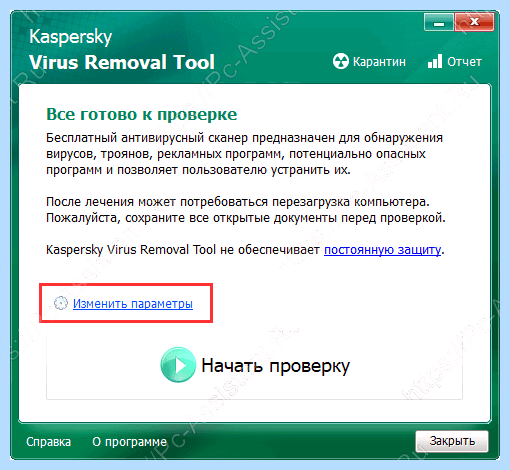The image size is (510, 470).
Task: Click the heading Все готово к проверке
Action: 141,114
